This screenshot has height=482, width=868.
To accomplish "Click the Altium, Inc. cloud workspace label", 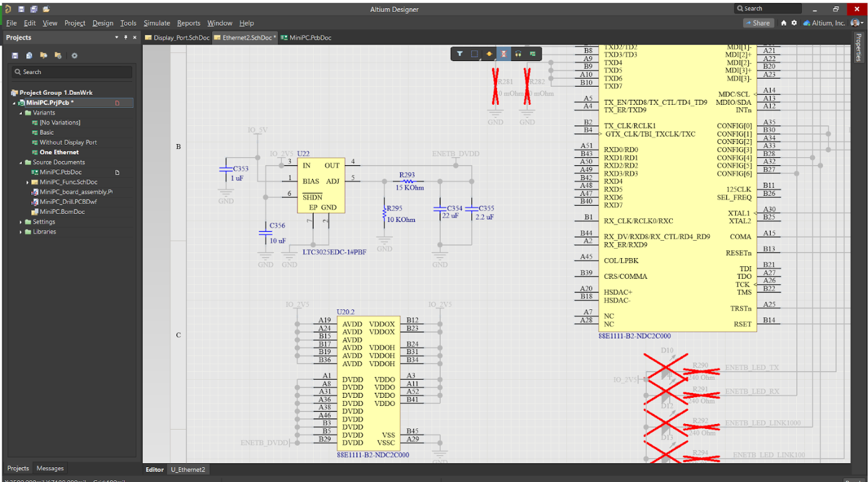I will click(824, 23).
